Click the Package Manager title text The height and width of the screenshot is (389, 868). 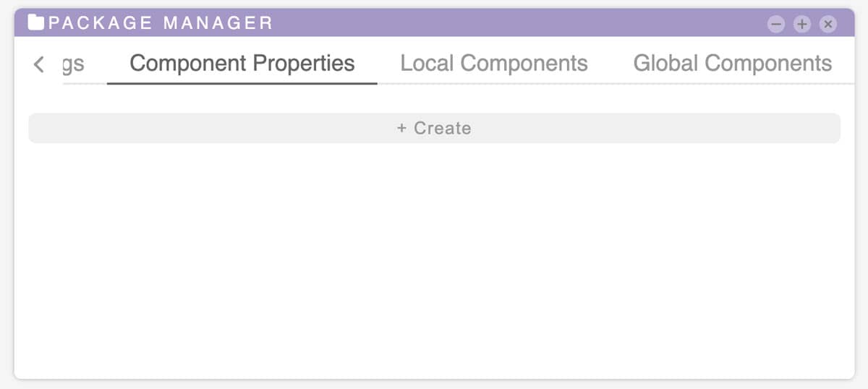tap(161, 22)
